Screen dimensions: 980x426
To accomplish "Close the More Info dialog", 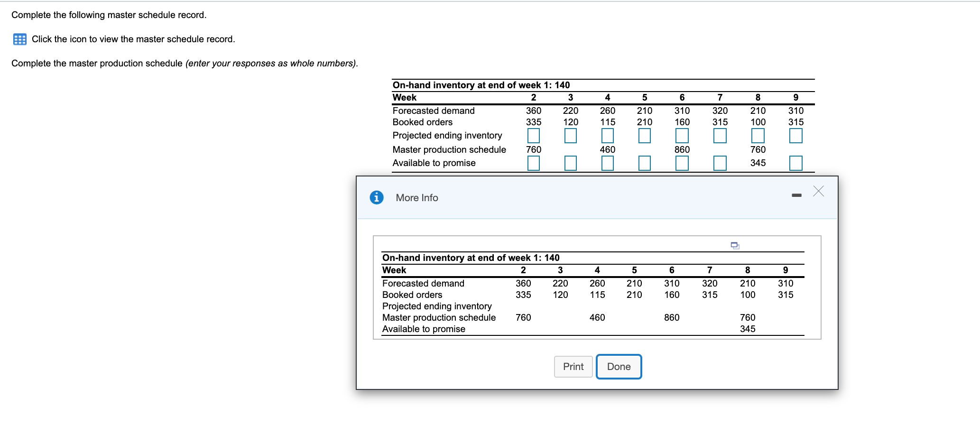I will click(819, 191).
